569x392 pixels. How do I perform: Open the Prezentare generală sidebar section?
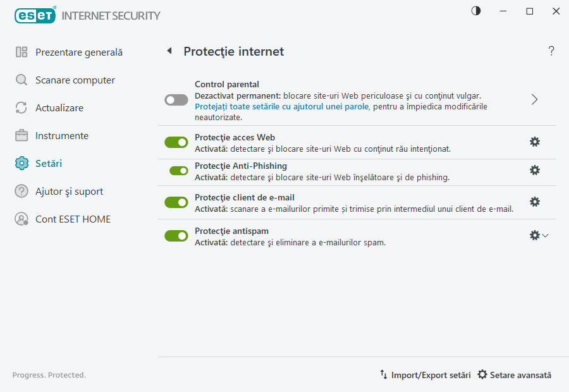[79, 52]
